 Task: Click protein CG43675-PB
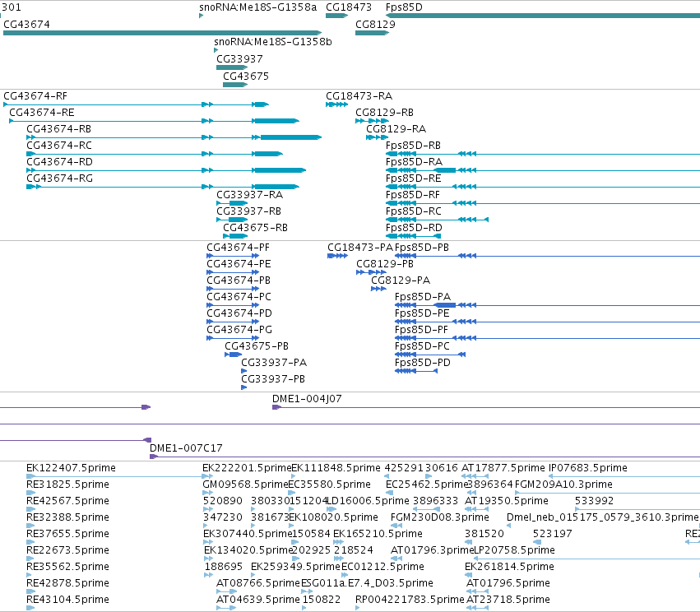(233, 355)
